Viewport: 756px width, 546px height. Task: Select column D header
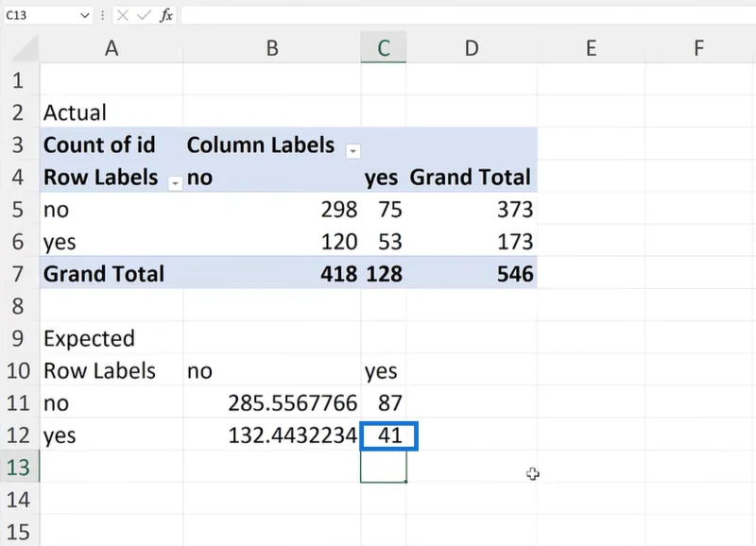(472, 48)
